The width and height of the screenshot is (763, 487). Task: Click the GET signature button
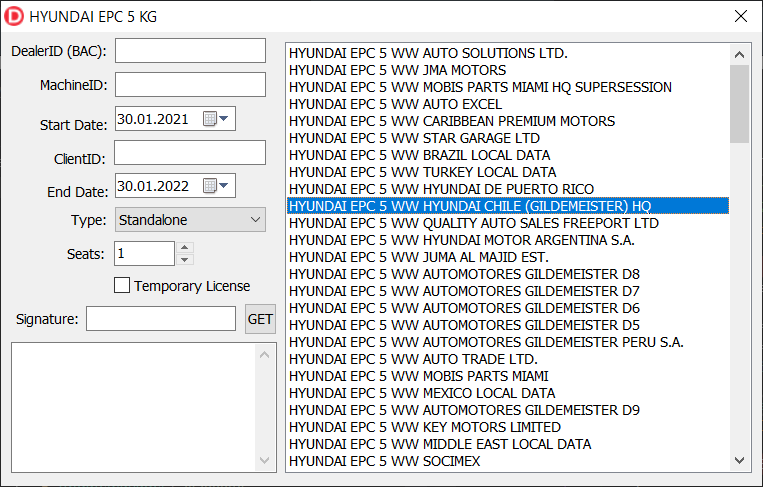tap(260, 319)
